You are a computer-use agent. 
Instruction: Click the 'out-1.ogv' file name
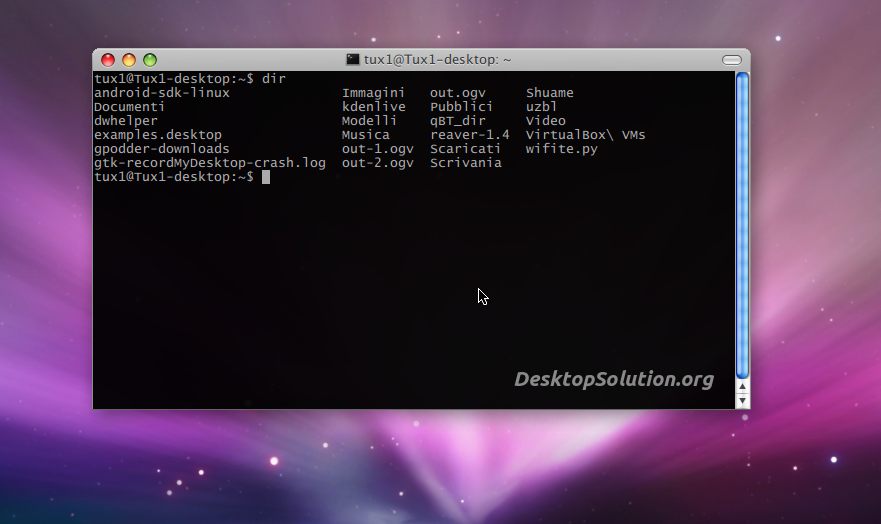tap(378, 149)
